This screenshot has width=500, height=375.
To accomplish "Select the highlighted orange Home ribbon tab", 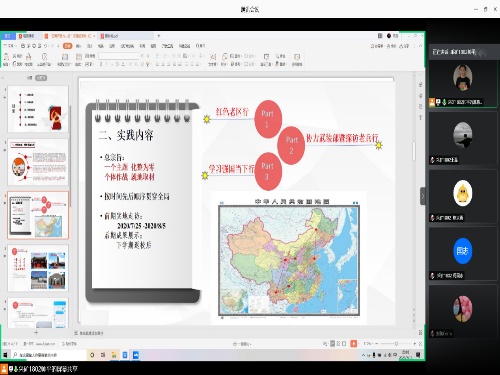I will (68, 46).
